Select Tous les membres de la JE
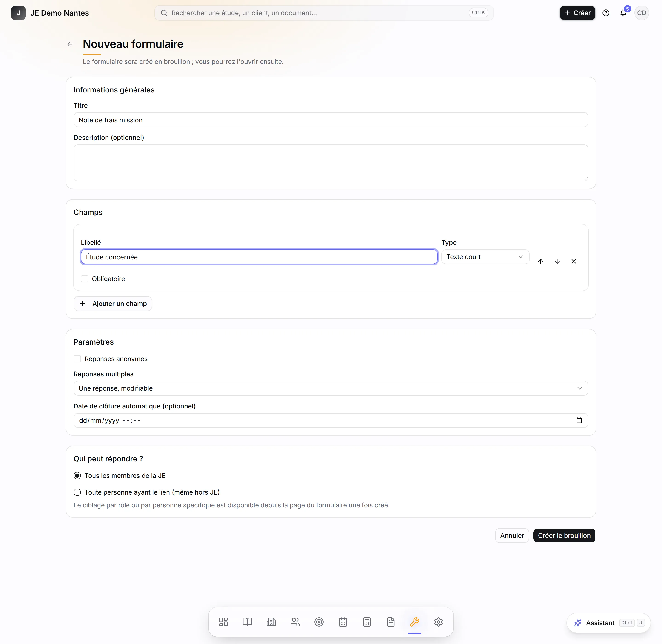Screen dimensions: 662x644 (77, 476)
